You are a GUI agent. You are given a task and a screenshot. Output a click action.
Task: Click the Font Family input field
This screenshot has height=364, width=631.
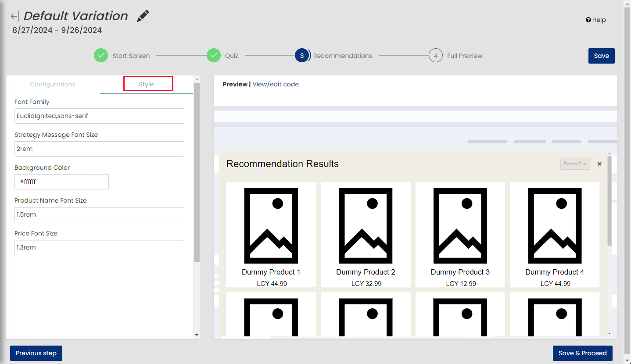click(99, 116)
